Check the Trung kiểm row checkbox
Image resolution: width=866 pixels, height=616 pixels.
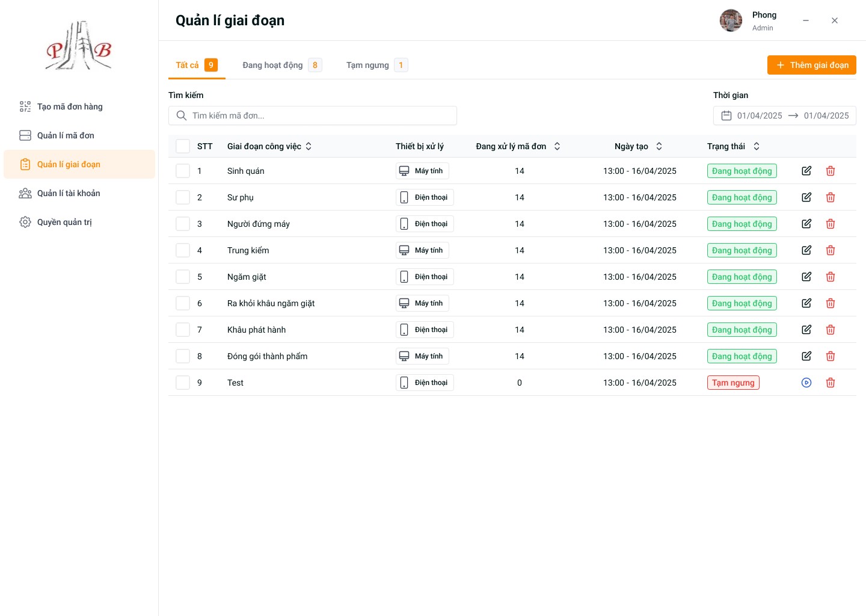point(183,250)
